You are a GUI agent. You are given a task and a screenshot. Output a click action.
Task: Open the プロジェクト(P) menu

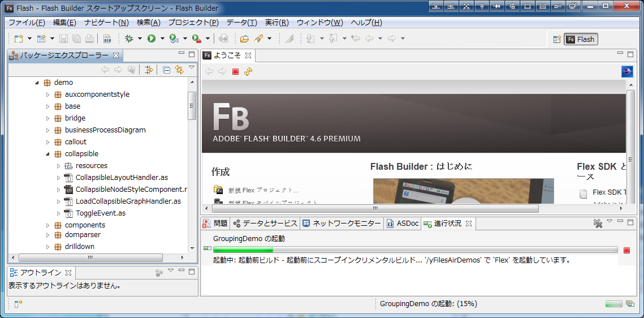193,22
